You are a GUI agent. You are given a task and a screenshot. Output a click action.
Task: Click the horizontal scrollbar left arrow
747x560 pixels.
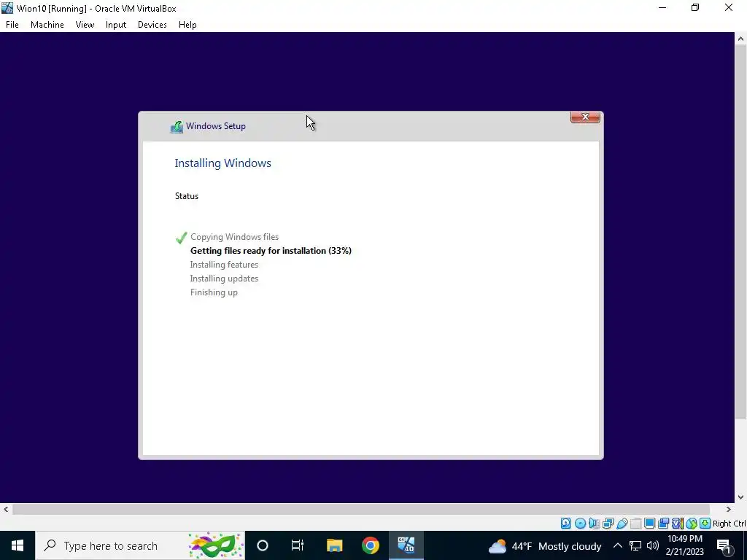pos(6,510)
